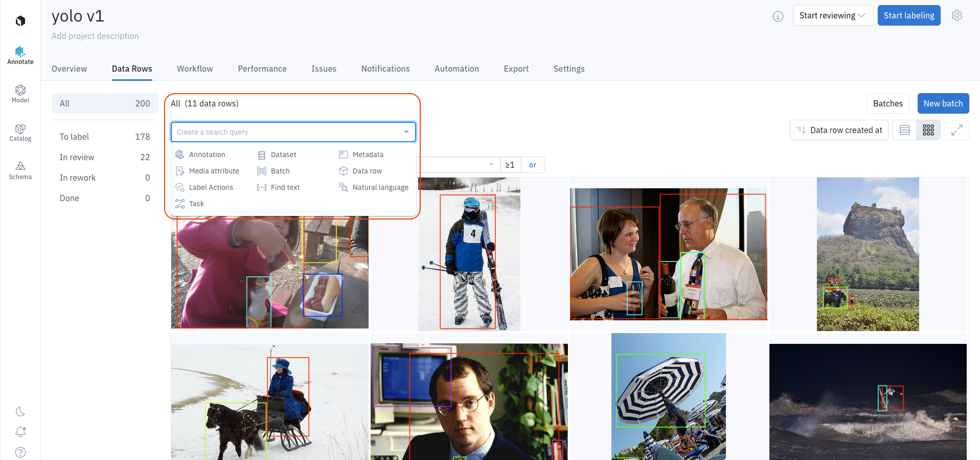The height and width of the screenshot is (460, 980).
Task: Select the All 200 filter row
Action: coord(105,103)
